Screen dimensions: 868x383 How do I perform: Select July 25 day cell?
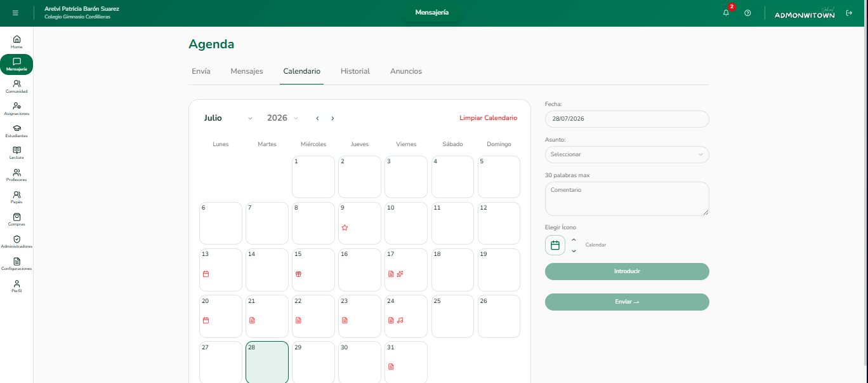452,316
